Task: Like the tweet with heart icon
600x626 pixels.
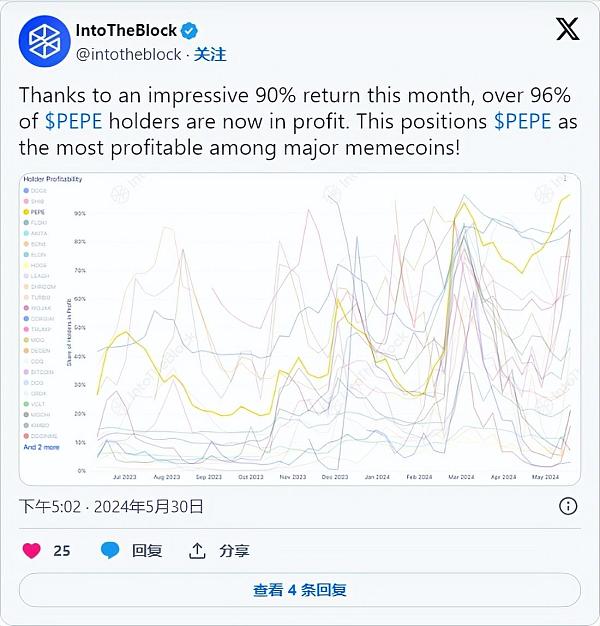Action: tap(32, 550)
